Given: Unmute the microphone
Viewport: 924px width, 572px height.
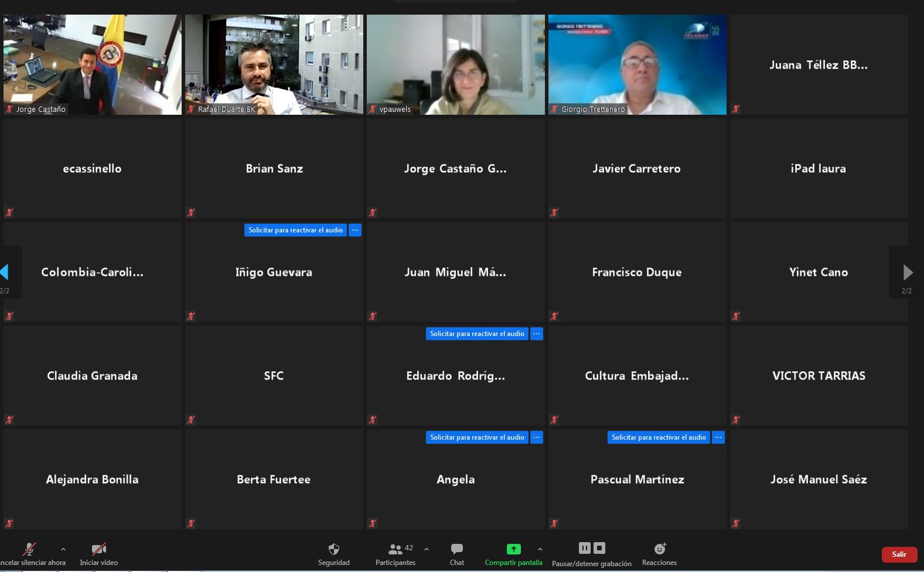Looking at the screenshot, I should tap(29, 549).
